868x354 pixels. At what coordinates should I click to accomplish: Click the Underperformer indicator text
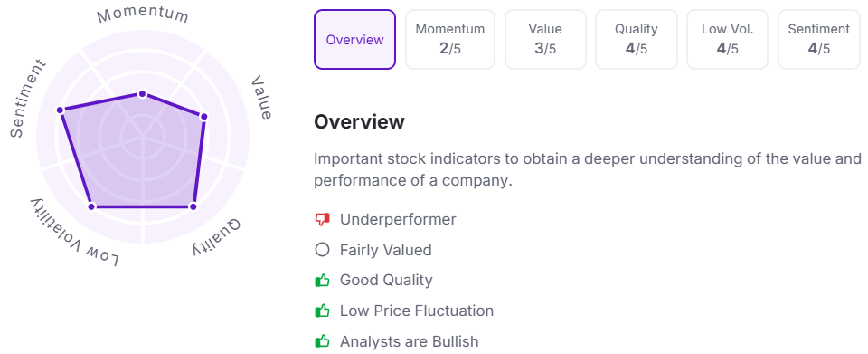point(398,219)
